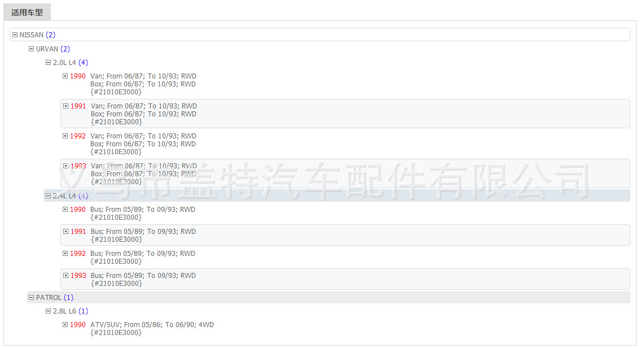Click 'ATV/SUV; From 05/86; To 06/90; 4WD' text
The width and height of the screenshot is (644, 348).
point(152,325)
